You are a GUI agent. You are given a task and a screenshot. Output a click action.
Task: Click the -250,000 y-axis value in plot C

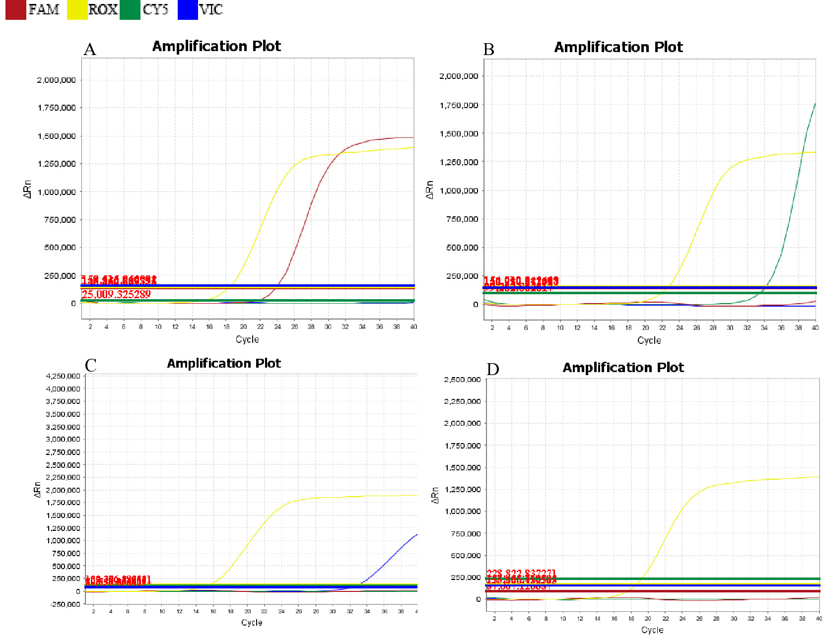click(65, 604)
